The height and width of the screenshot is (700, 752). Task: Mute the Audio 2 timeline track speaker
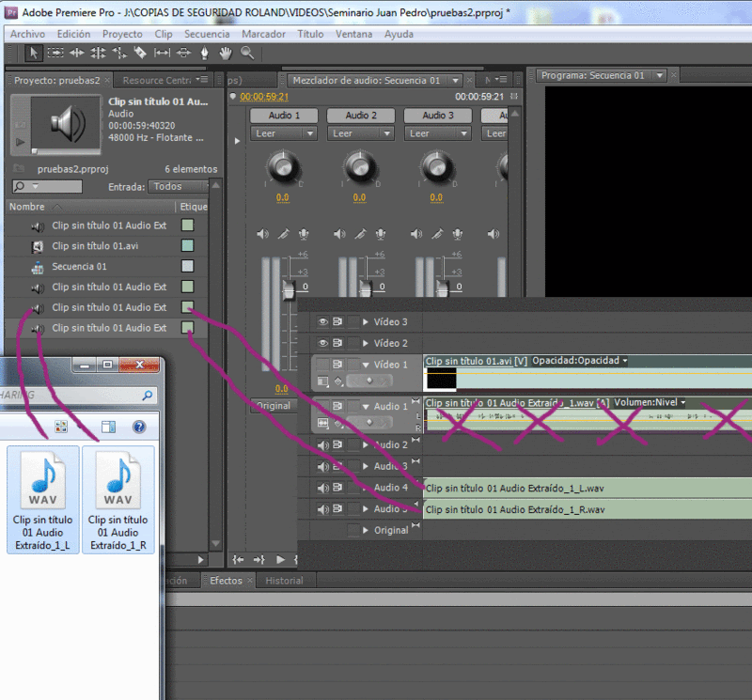(x=322, y=445)
